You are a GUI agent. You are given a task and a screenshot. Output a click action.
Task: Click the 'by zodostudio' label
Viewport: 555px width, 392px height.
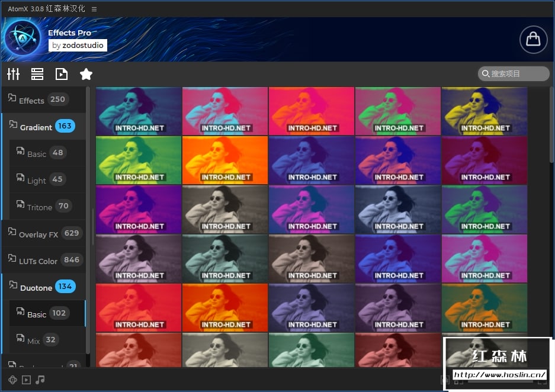(x=78, y=45)
